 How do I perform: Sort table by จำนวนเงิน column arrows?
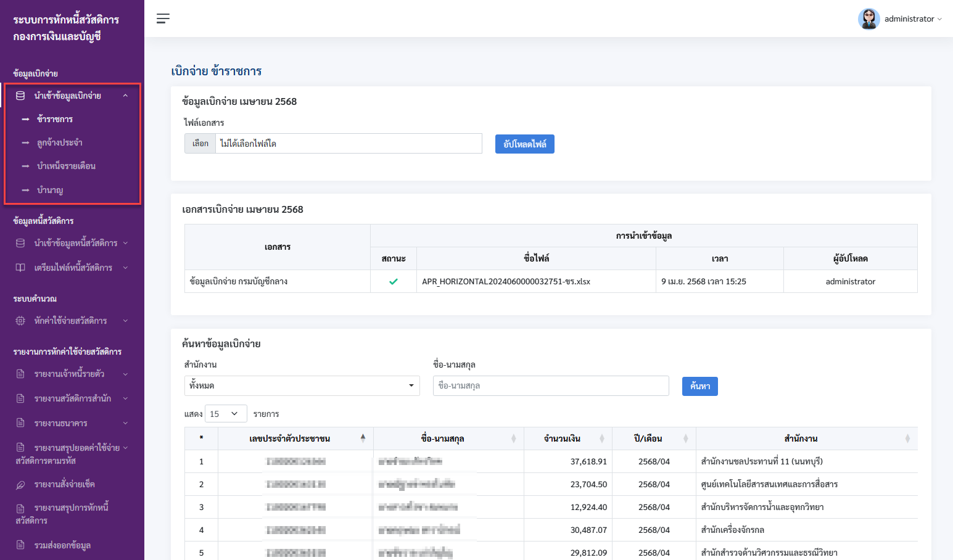coord(602,439)
